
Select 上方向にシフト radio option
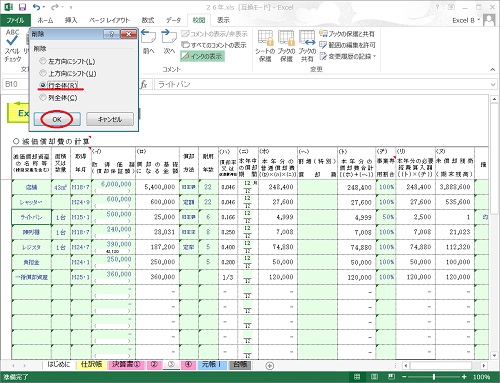[x=68, y=73]
